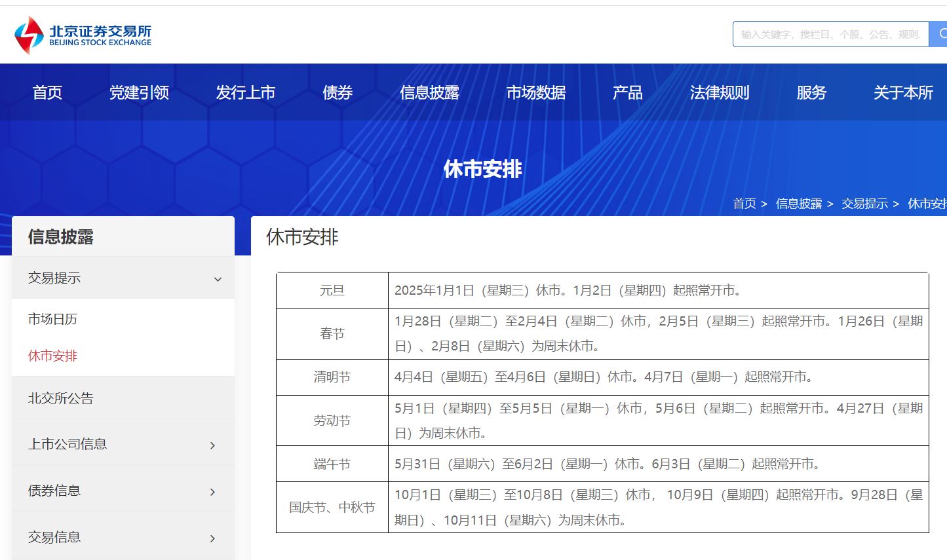Open the 发行上市 navigation menu
This screenshot has height=560, width=947.
[246, 92]
